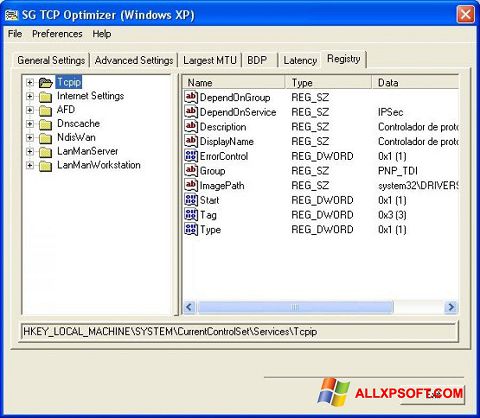This screenshot has width=480, height=418.
Task: Select the AFD tree item
Action: [x=66, y=110]
